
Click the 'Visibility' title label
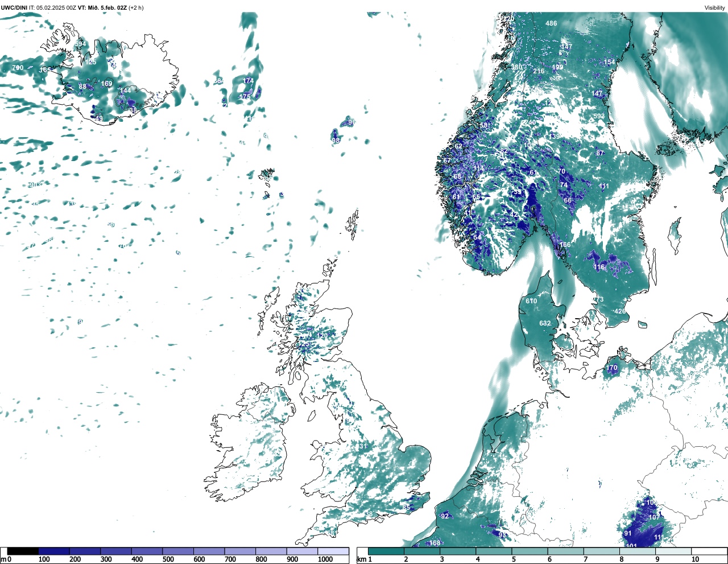(x=715, y=8)
